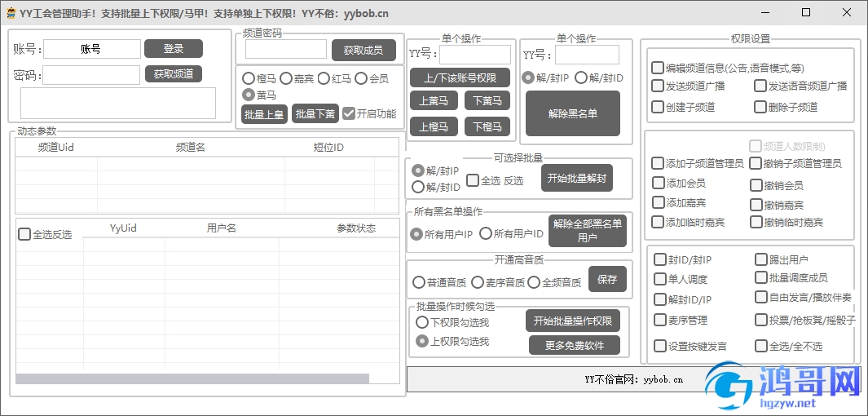868x416 pixels.
Task: Check 添加子频道管理员 checkbox
Action: coord(657,163)
